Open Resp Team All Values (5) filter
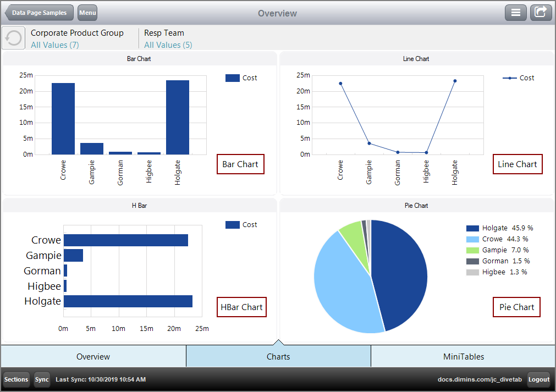The image size is (556, 392). (168, 38)
